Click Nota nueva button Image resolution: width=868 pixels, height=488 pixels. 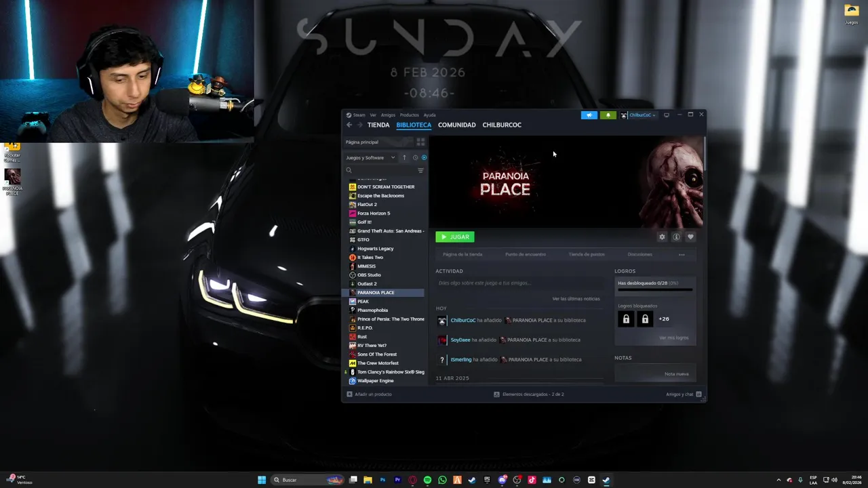677,374
